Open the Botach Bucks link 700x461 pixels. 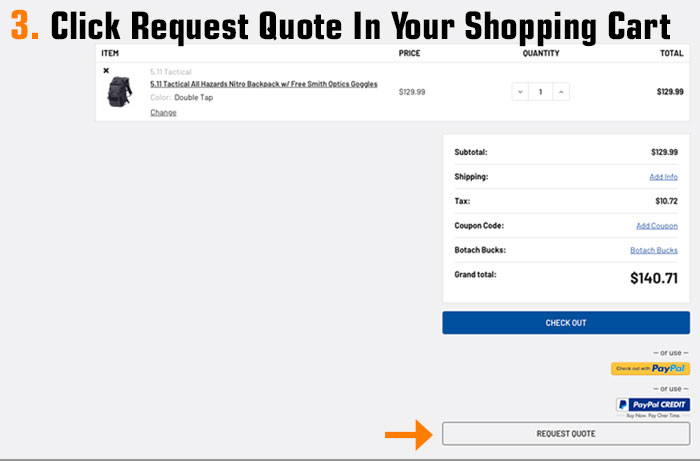point(654,250)
